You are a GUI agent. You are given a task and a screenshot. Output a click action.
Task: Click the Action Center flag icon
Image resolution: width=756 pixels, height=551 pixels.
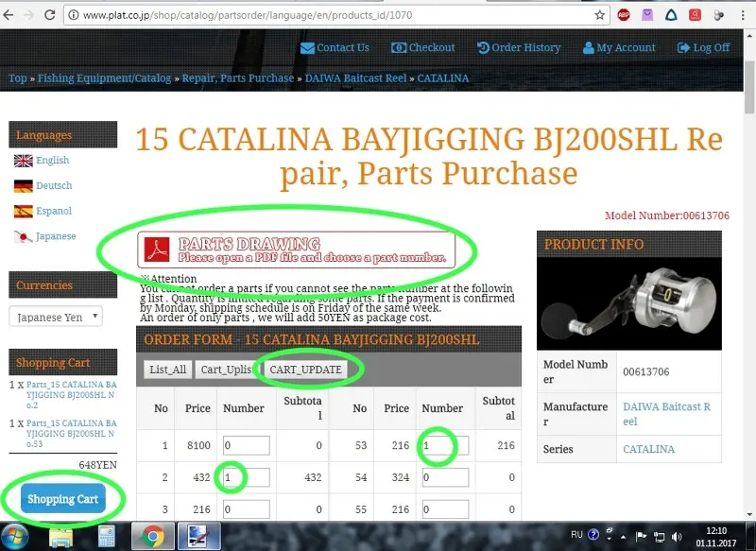tap(641, 536)
